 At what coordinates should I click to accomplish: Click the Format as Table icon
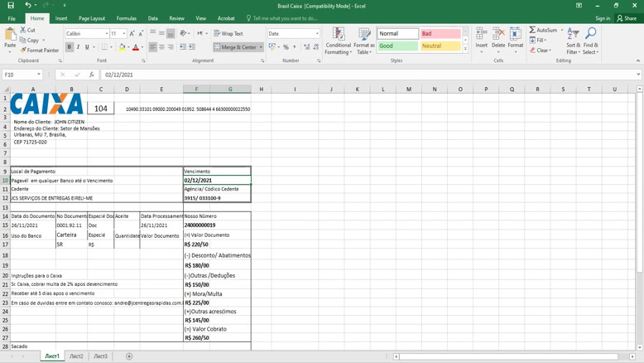click(364, 41)
